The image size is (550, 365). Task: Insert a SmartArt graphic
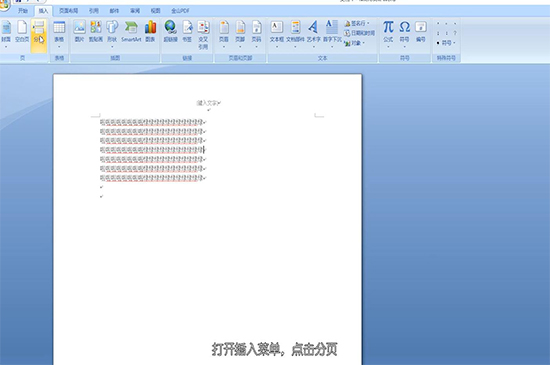click(x=131, y=32)
